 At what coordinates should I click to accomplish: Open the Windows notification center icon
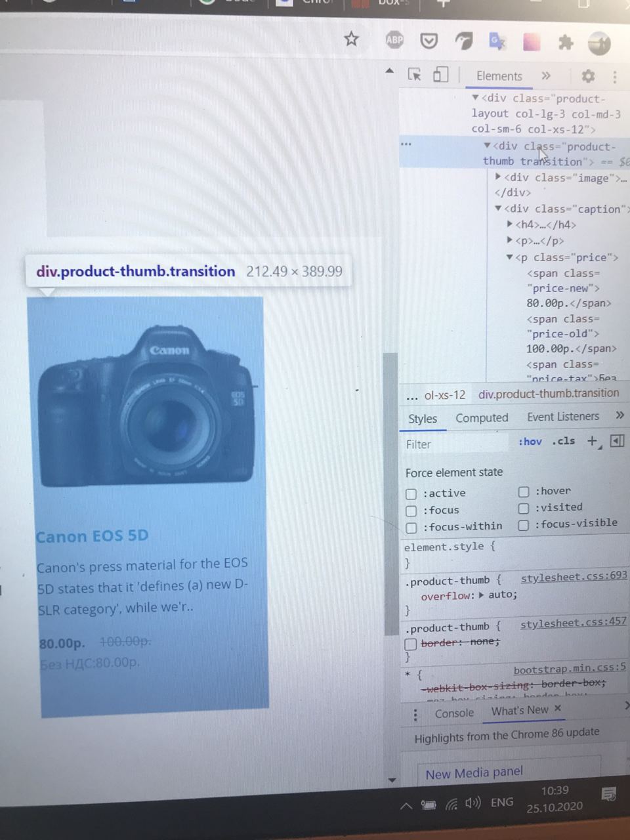pyautogui.click(x=608, y=794)
